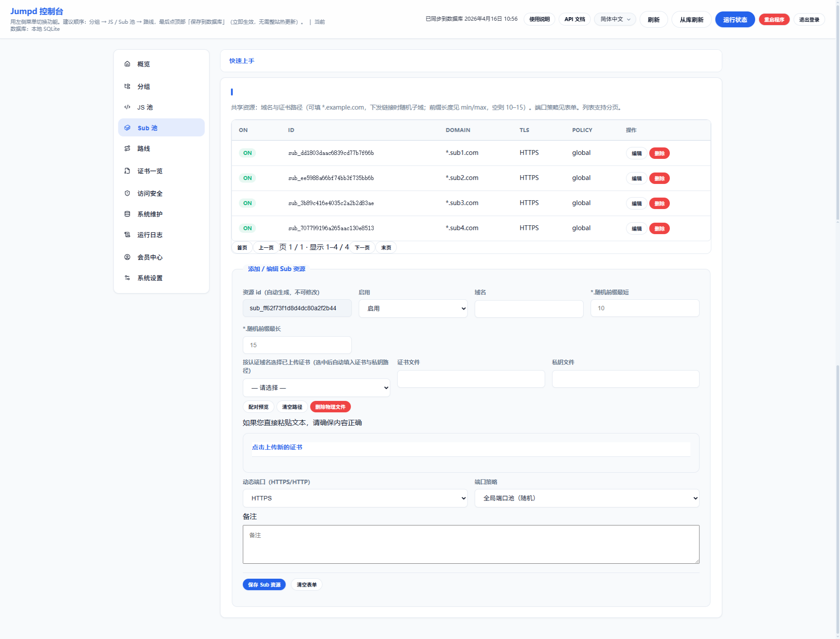Image resolution: width=840 pixels, height=639 pixels.
Task: Go to 运行日志 in the sidebar
Action: pyautogui.click(x=150, y=235)
